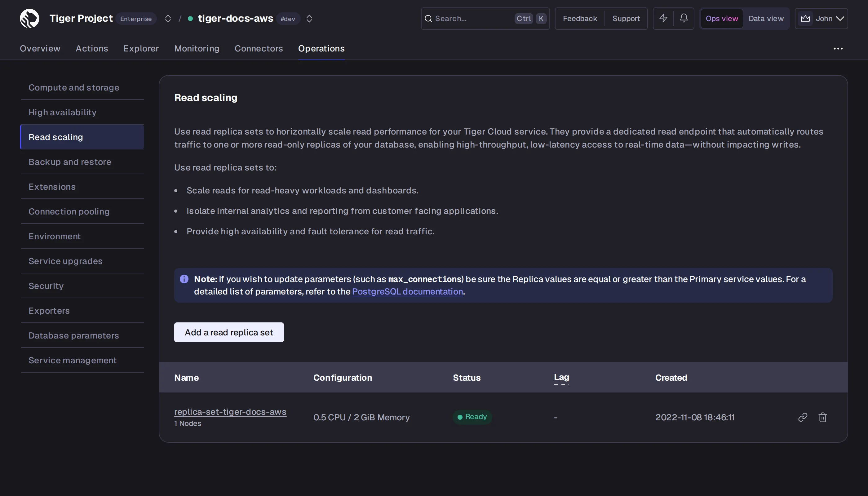This screenshot has width=868, height=496.
Task: Select the Operations tab
Action: click(321, 48)
